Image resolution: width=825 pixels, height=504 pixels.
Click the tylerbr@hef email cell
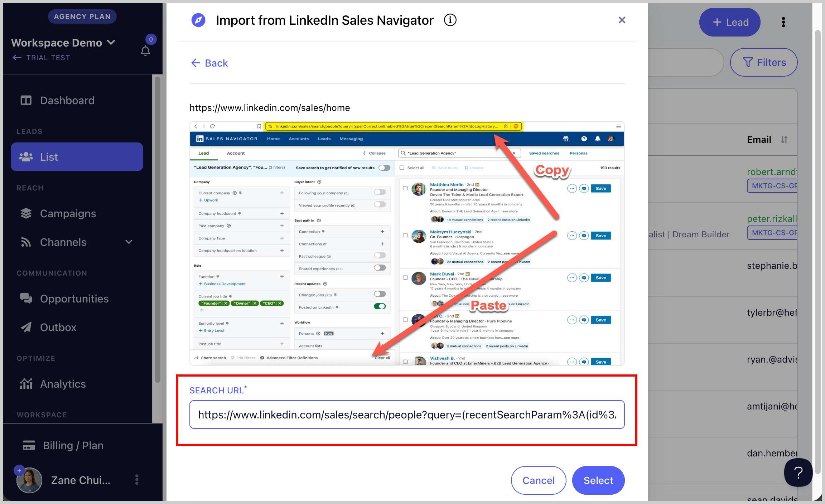pos(772,312)
